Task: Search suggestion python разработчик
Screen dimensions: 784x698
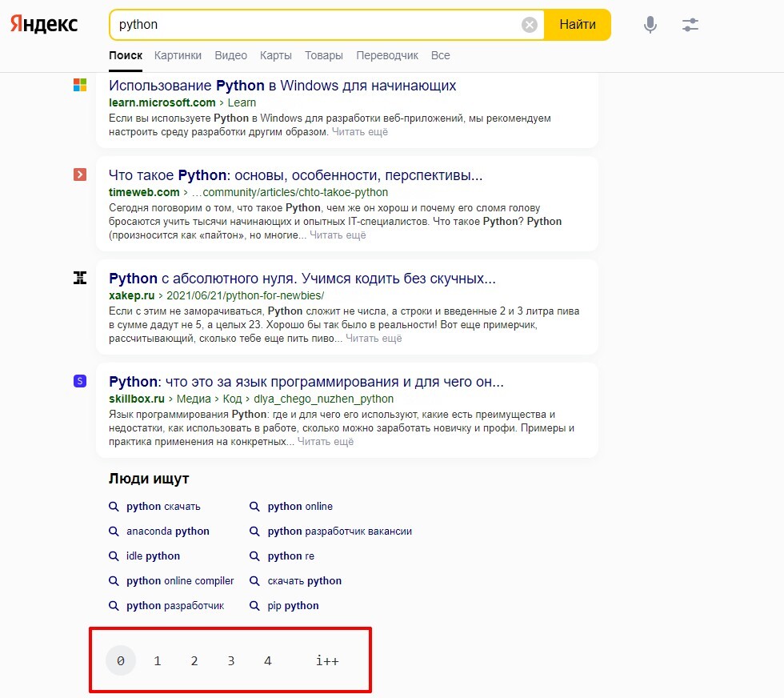Action: pos(175,606)
